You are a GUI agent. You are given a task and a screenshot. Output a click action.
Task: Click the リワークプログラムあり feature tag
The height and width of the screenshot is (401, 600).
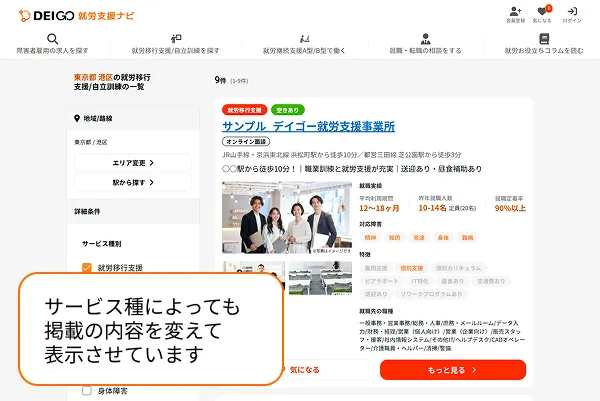click(431, 294)
